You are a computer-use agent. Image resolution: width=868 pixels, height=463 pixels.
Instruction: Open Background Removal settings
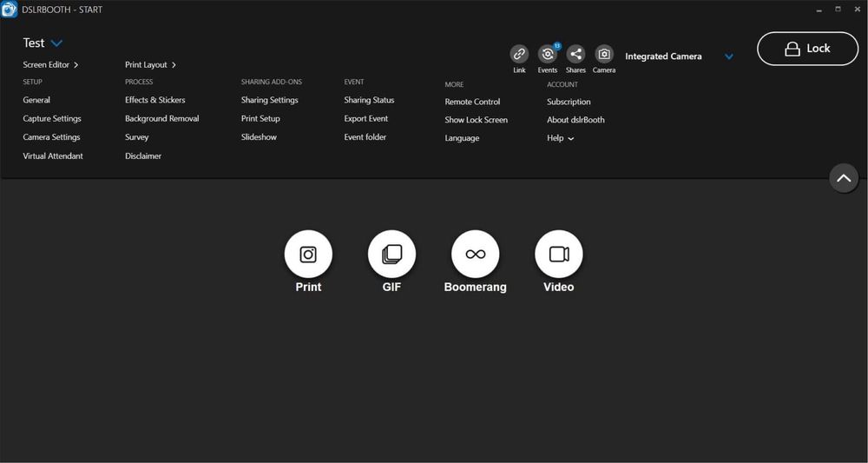tap(162, 118)
